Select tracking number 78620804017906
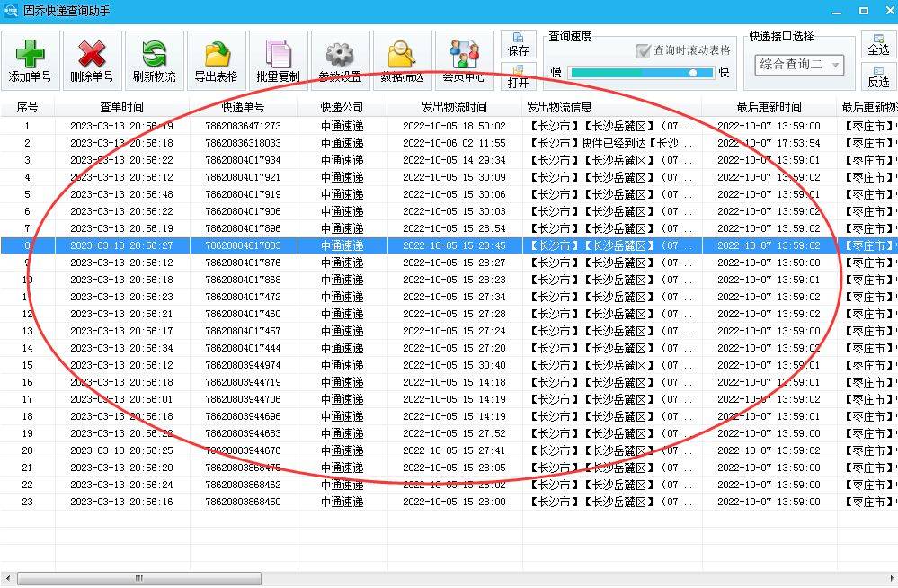The image size is (898, 588). (244, 211)
